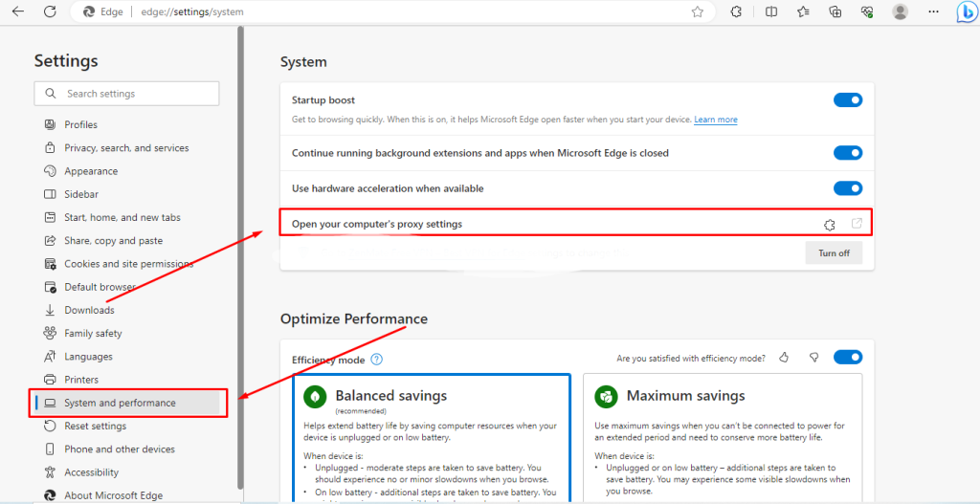The height and width of the screenshot is (504, 980).
Task: Open the Collections icon
Action: coord(835,11)
